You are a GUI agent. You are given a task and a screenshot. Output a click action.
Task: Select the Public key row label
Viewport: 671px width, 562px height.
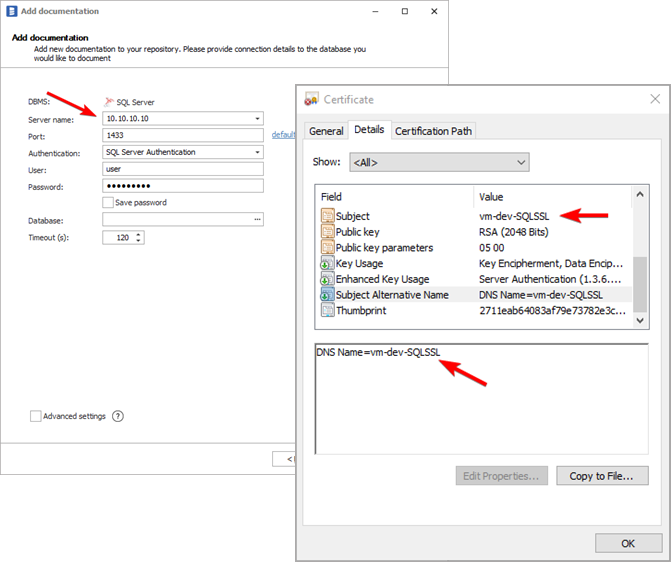tap(357, 232)
